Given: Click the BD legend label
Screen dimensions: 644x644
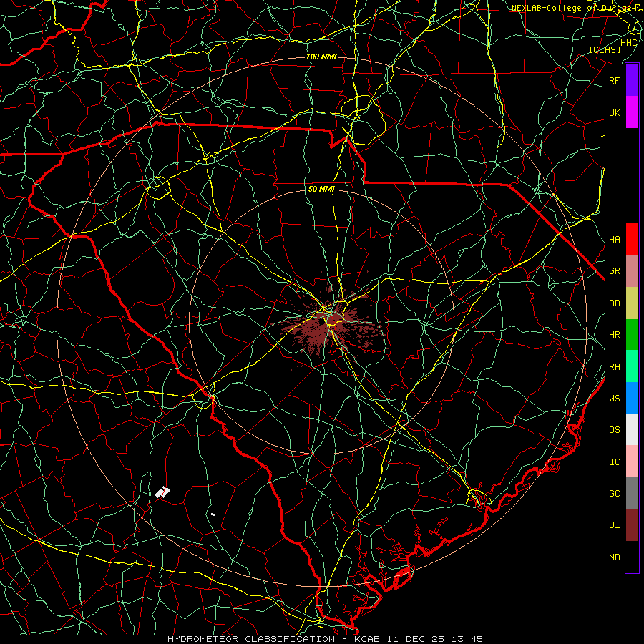Looking at the screenshot, I should tap(614, 303).
